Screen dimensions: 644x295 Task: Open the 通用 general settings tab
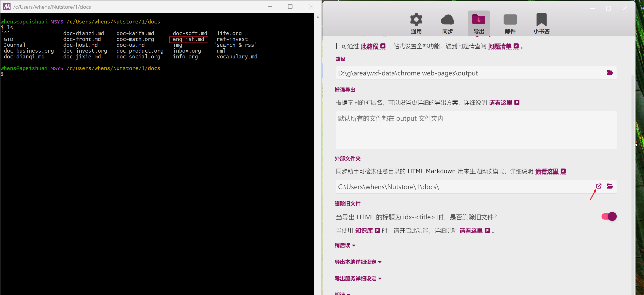(x=416, y=23)
